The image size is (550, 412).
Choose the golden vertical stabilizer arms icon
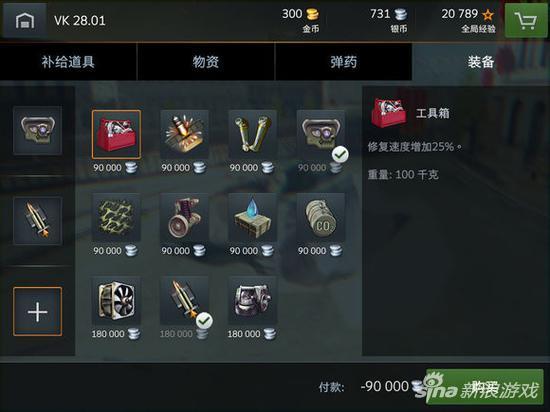point(253,134)
